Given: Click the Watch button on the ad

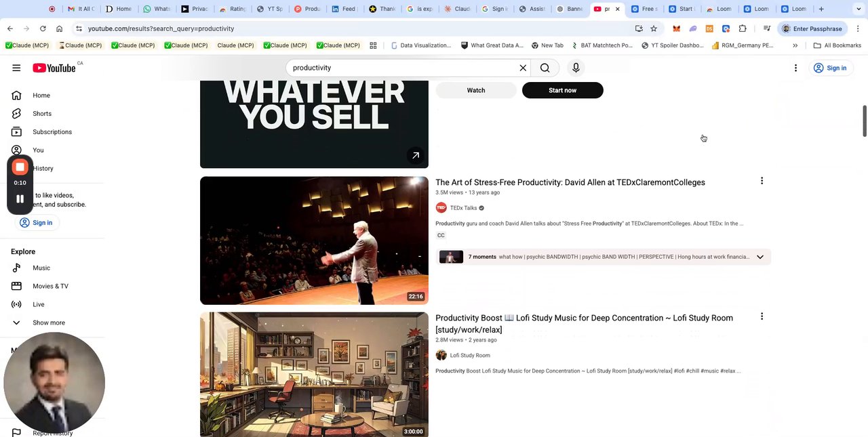Looking at the screenshot, I should [x=475, y=90].
